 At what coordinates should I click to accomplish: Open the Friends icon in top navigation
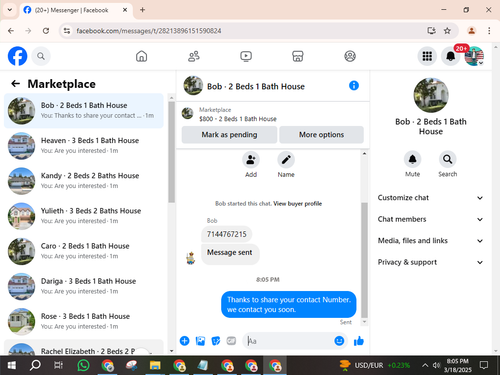[x=194, y=56]
